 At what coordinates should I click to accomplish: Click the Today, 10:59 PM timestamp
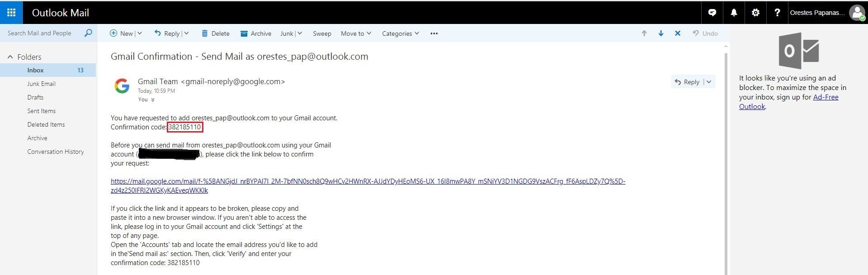pos(156,91)
